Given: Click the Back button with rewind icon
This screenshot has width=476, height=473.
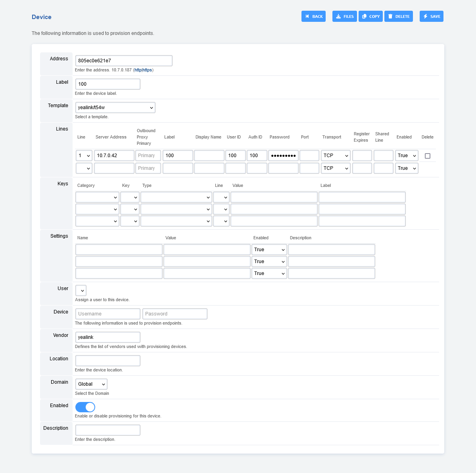Looking at the screenshot, I should tap(313, 16).
